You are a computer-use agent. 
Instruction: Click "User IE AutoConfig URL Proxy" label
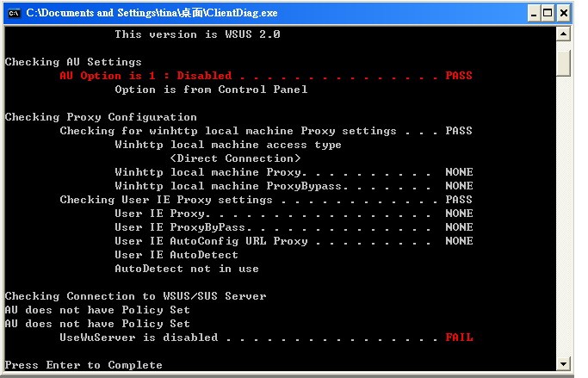[211, 241]
